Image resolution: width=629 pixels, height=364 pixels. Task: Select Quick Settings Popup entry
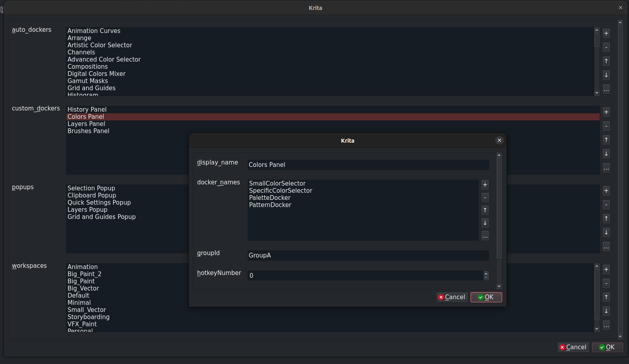click(99, 203)
